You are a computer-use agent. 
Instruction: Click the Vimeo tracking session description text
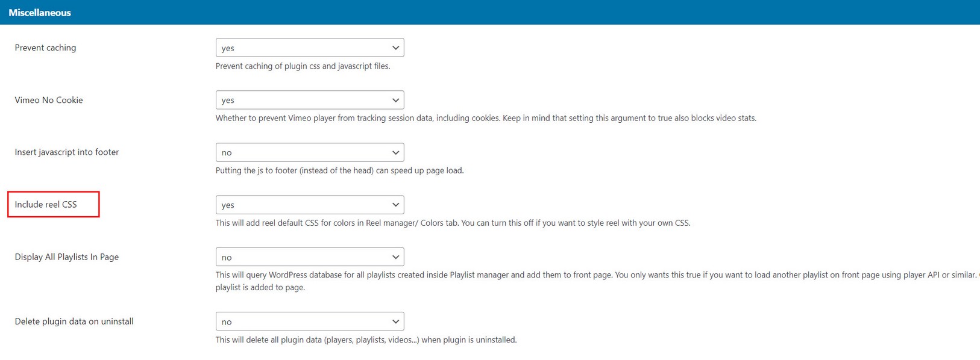[x=486, y=118]
